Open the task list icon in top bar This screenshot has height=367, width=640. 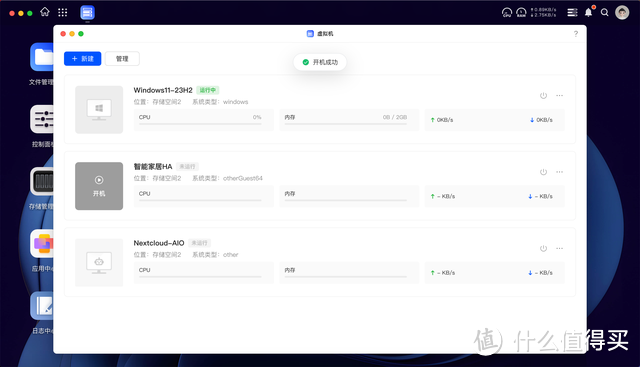572,13
